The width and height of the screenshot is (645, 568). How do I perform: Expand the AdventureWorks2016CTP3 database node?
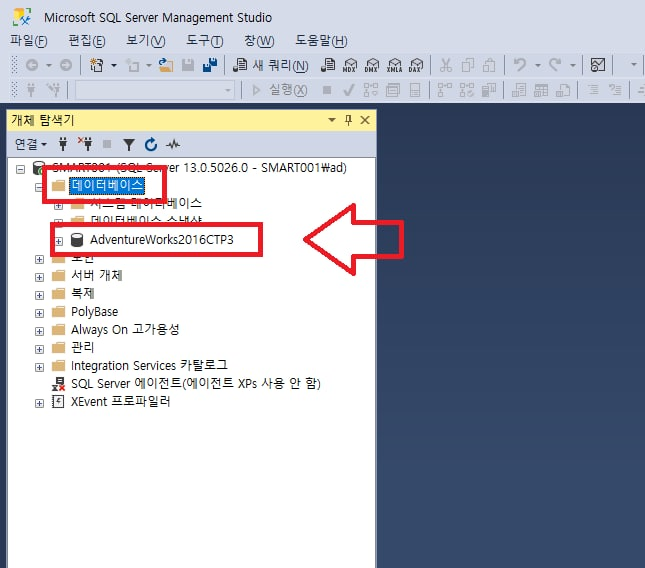click(59, 241)
